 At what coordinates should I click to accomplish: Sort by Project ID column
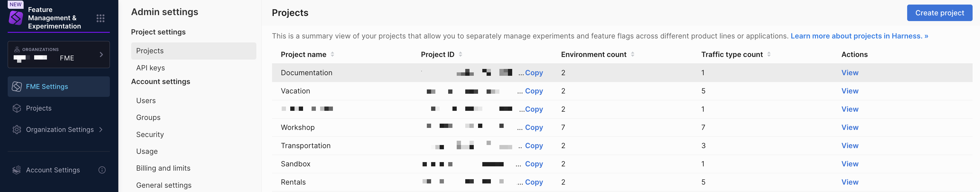460,54
